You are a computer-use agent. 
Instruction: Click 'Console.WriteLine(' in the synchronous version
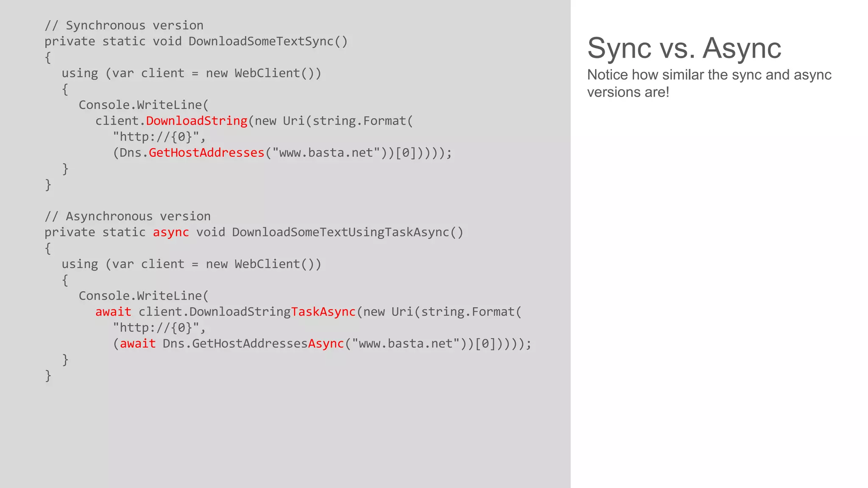tap(144, 105)
